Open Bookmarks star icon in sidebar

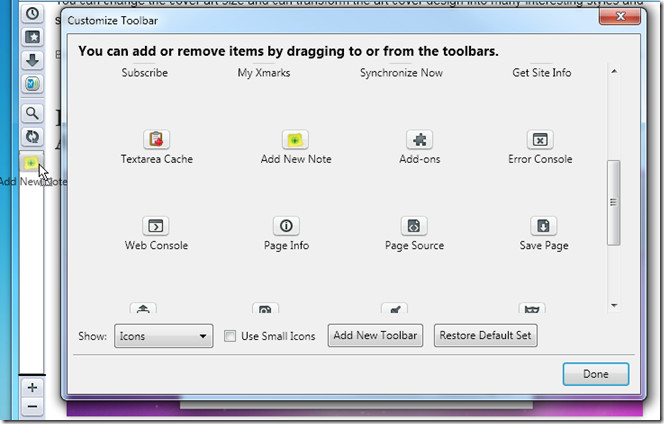click(x=32, y=37)
